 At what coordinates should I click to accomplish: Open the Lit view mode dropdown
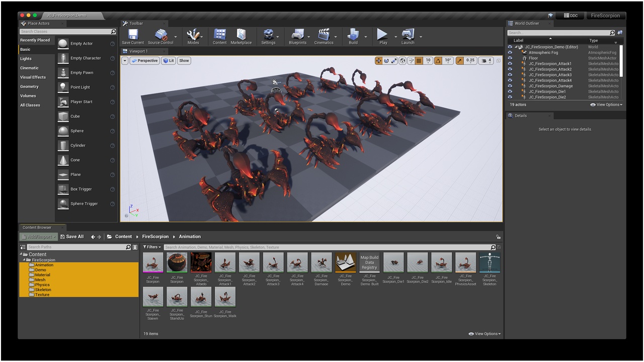(x=169, y=61)
